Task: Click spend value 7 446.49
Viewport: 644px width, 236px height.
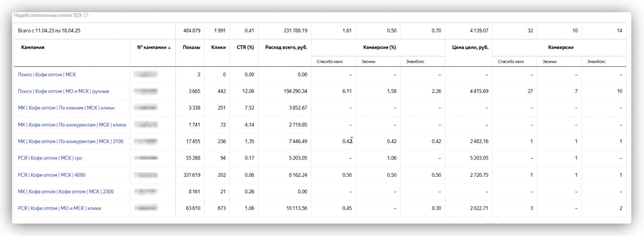Action: [x=298, y=141]
